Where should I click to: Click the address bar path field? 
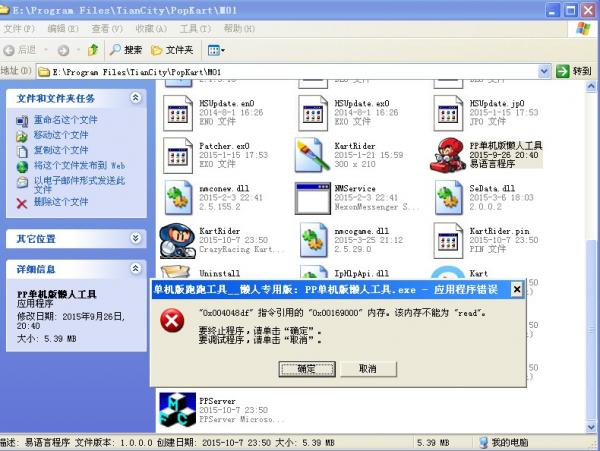288,72
